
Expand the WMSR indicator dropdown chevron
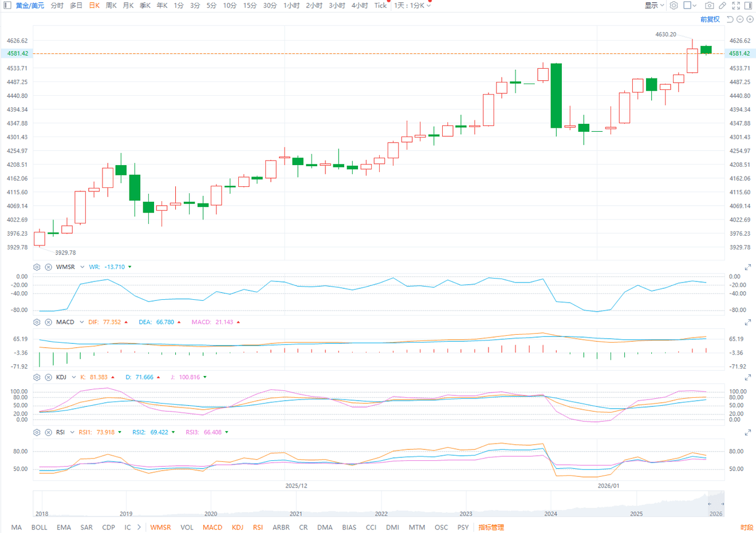pos(82,266)
